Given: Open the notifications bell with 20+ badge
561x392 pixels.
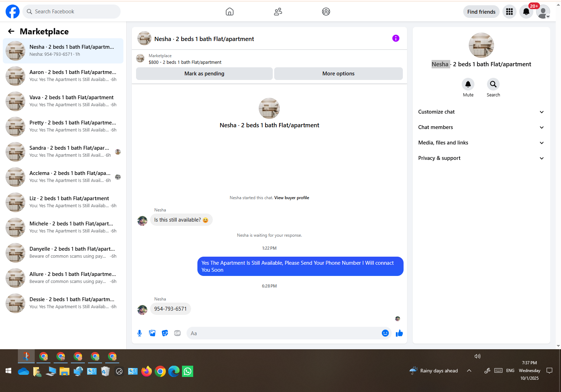Looking at the screenshot, I should tap(526, 12).
